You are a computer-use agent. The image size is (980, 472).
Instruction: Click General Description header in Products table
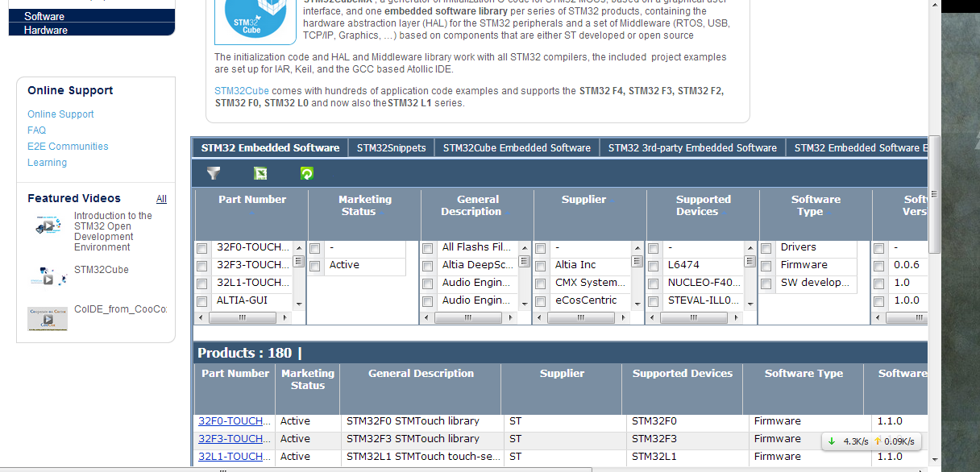click(421, 374)
